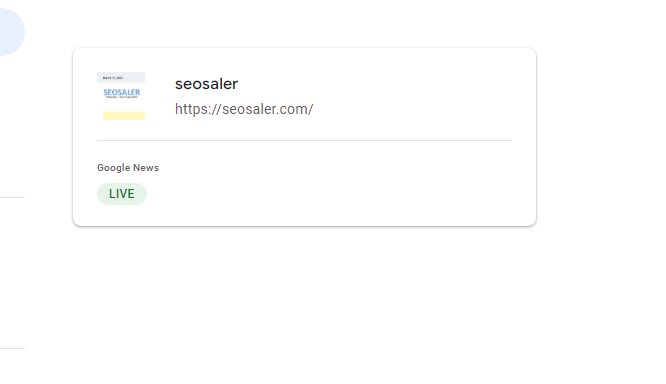666x384 pixels.
Task: Click the green LIVE status badge
Action: pyautogui.click(x=122, y=194)
